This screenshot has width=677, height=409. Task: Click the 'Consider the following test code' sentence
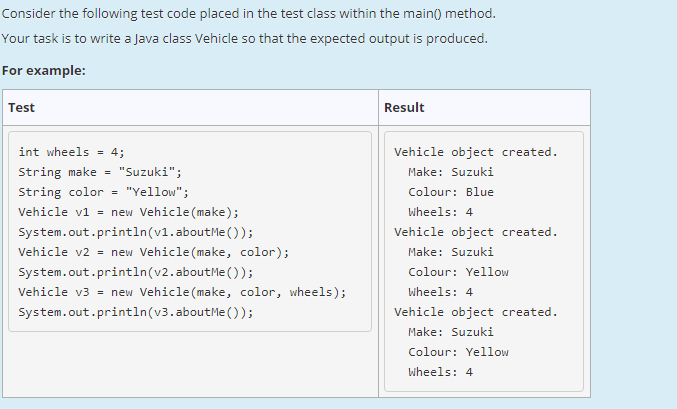pos(248,15)
